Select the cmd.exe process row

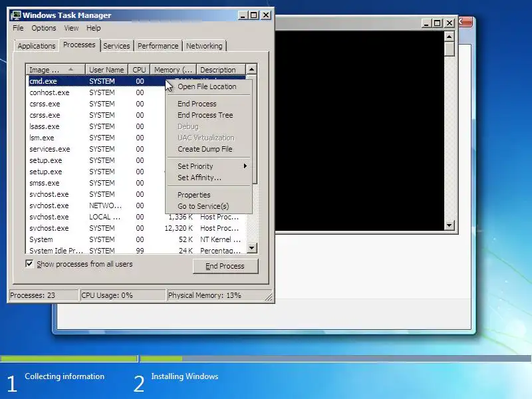pos(96,81)
